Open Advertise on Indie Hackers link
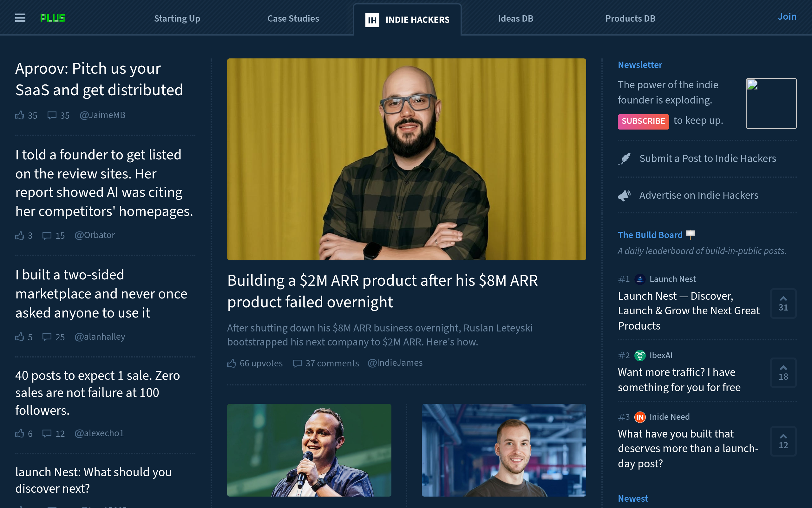This screenshot has width=812, height=508. click(x=698, y=195)
